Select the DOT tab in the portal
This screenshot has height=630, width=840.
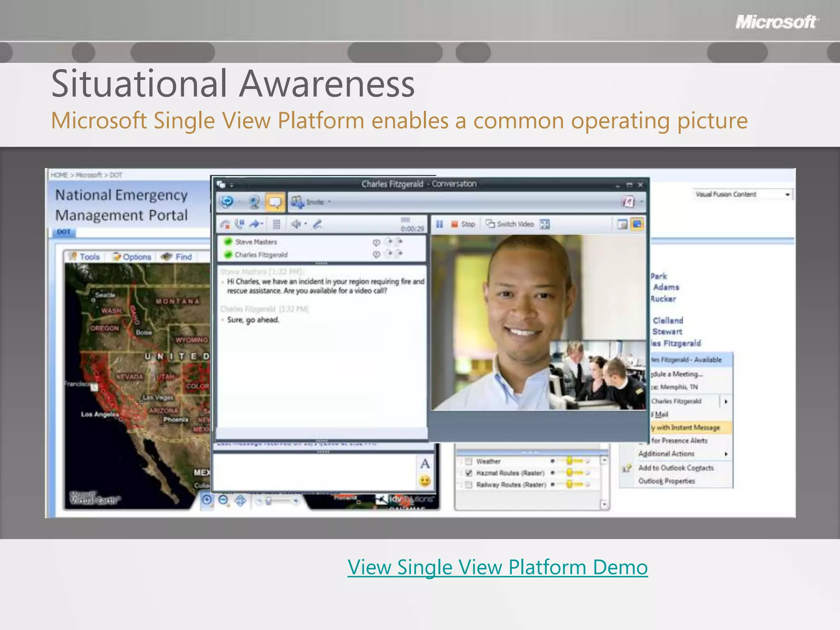[x=64, y=232]
